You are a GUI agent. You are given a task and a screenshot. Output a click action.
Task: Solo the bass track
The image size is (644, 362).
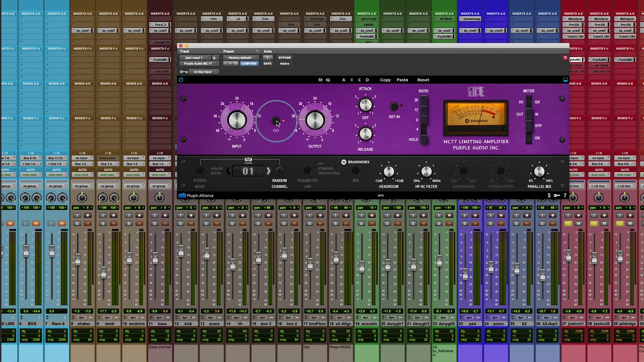coord(154,223)
